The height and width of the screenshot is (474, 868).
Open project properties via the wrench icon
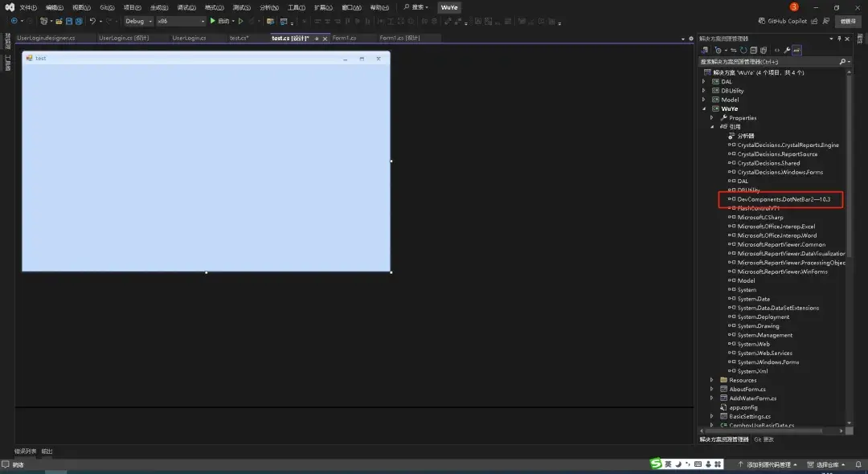coord(786,50)
